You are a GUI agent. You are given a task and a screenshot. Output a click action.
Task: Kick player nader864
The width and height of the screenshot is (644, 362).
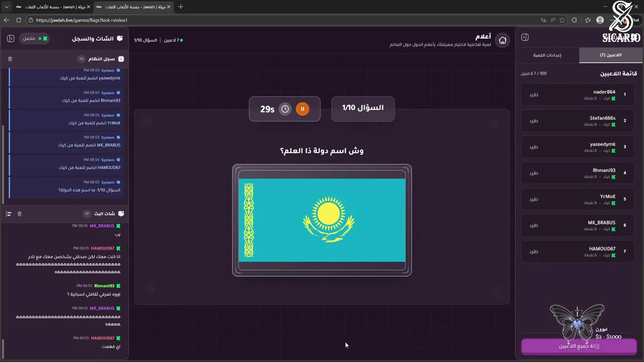(x=533, y=95)
